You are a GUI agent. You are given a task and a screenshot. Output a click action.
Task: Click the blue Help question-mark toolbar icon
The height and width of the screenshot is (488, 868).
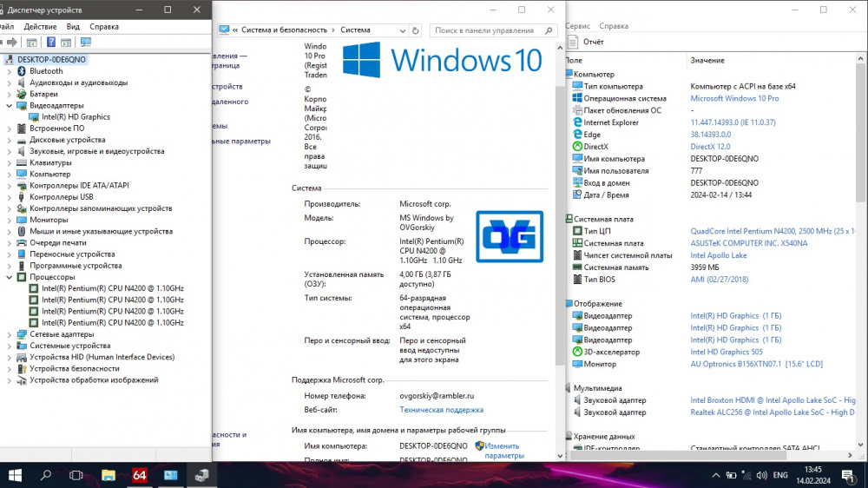click(x=51, y=42)
